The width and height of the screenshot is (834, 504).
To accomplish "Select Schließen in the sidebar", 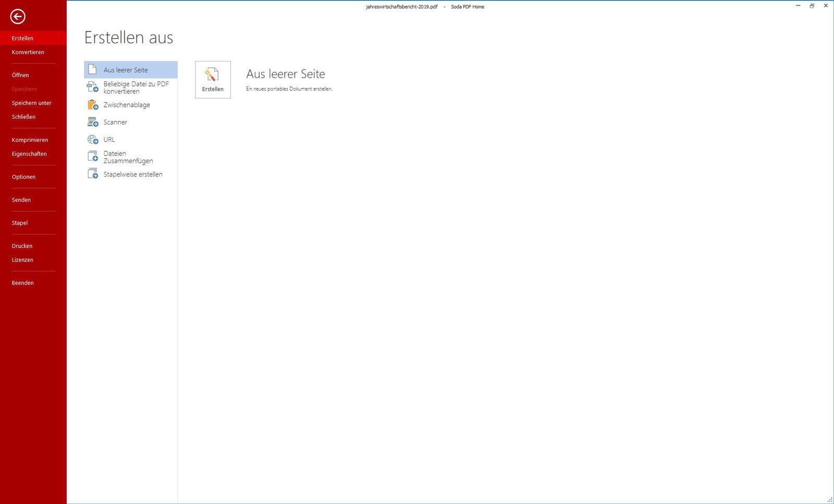I will (x=24, y=117).
